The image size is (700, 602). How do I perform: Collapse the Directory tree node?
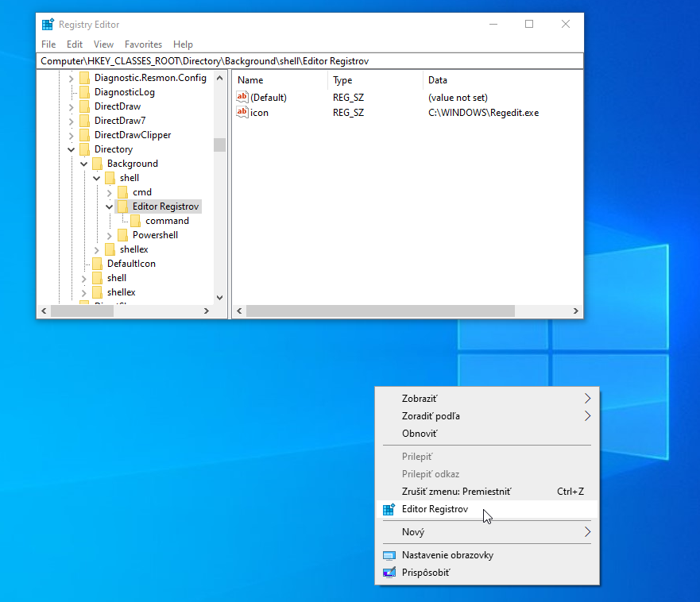pos(72,149)
